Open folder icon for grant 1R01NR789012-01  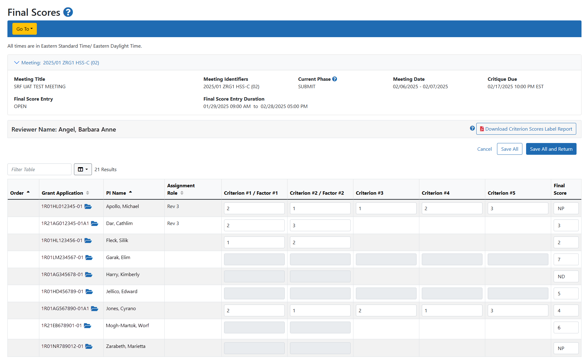pyautogui.click(x=89, y=347)
